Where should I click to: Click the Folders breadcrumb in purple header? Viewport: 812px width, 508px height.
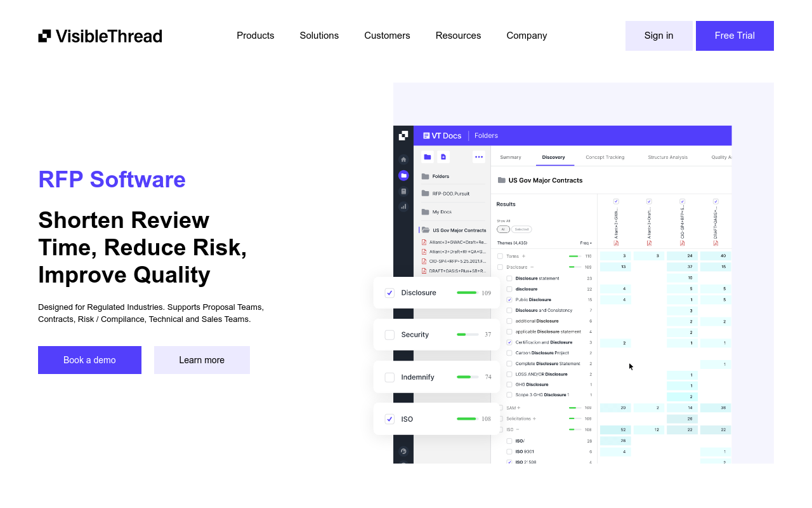(486, 136)
